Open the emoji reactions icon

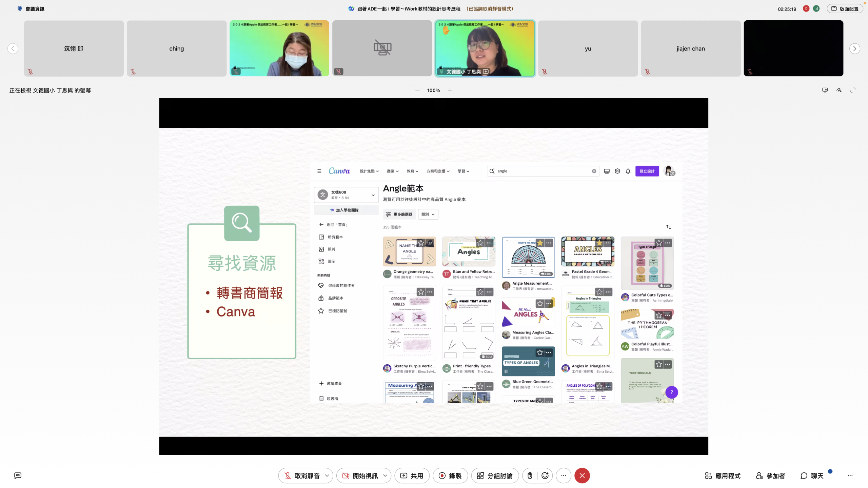coord(545,475)
